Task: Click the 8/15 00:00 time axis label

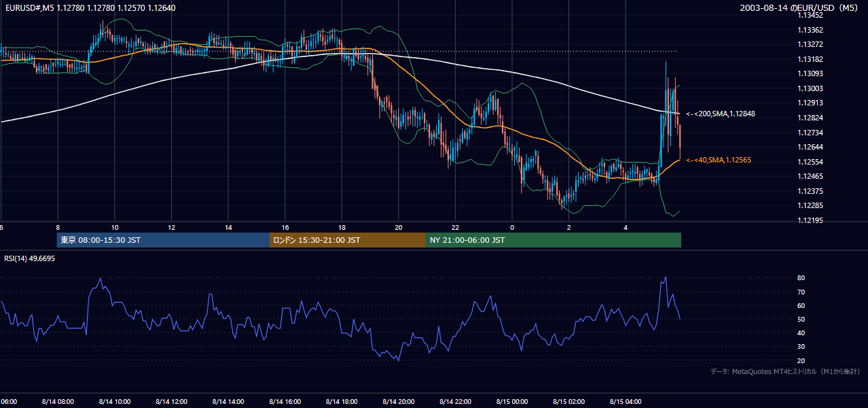Action: pos(512,401)
